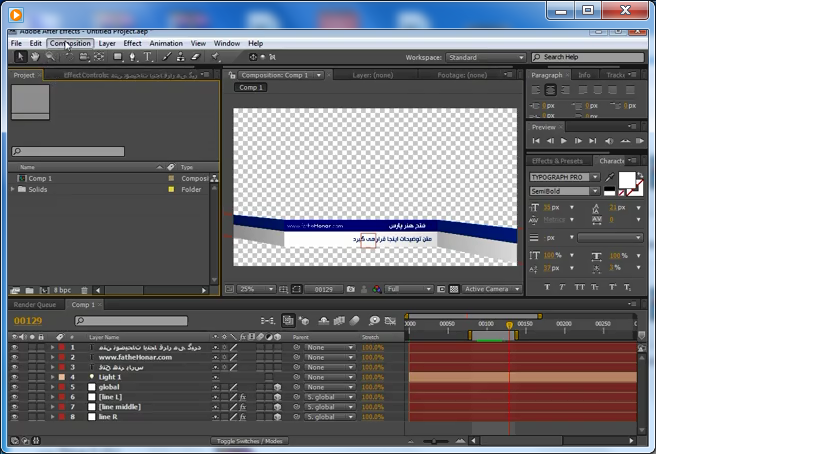Click the current time indicator marker

coord(509,325)
